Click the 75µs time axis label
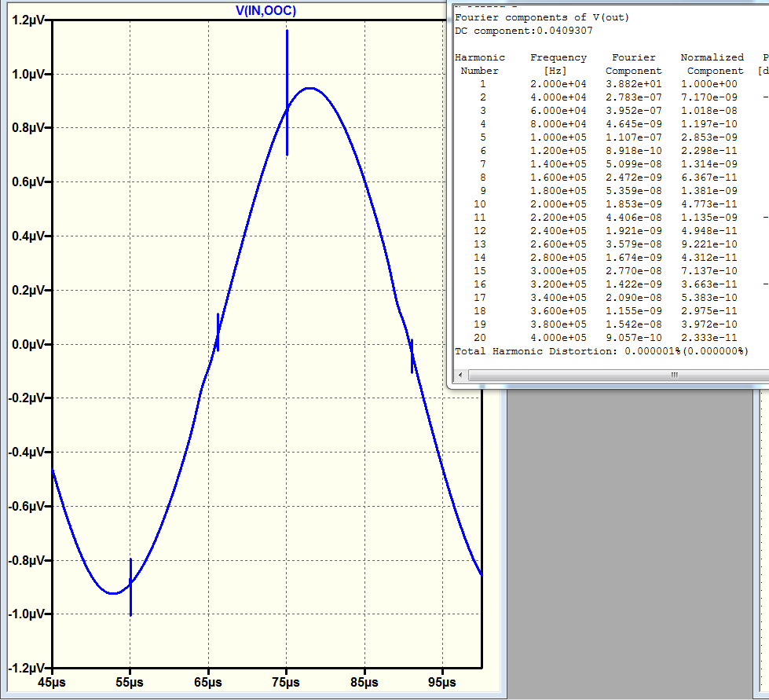This screenshot has width=769, height=700. [x=286, y=683]
